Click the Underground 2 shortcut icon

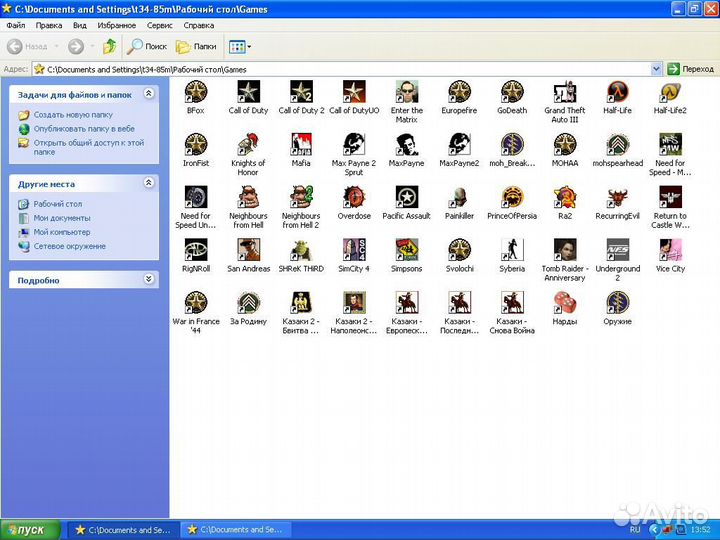click(618, 250)
